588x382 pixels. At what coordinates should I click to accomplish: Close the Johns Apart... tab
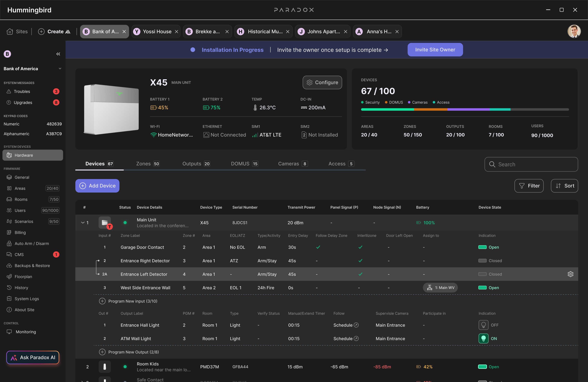point(345,32)
